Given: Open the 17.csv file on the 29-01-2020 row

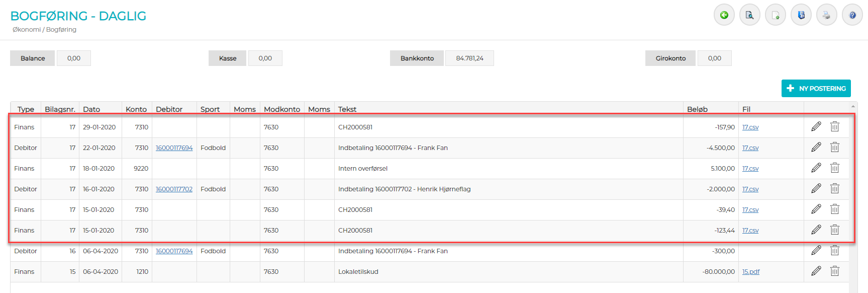Looking at the screenshot, I should pyautogui.click(x=750, y=127).
